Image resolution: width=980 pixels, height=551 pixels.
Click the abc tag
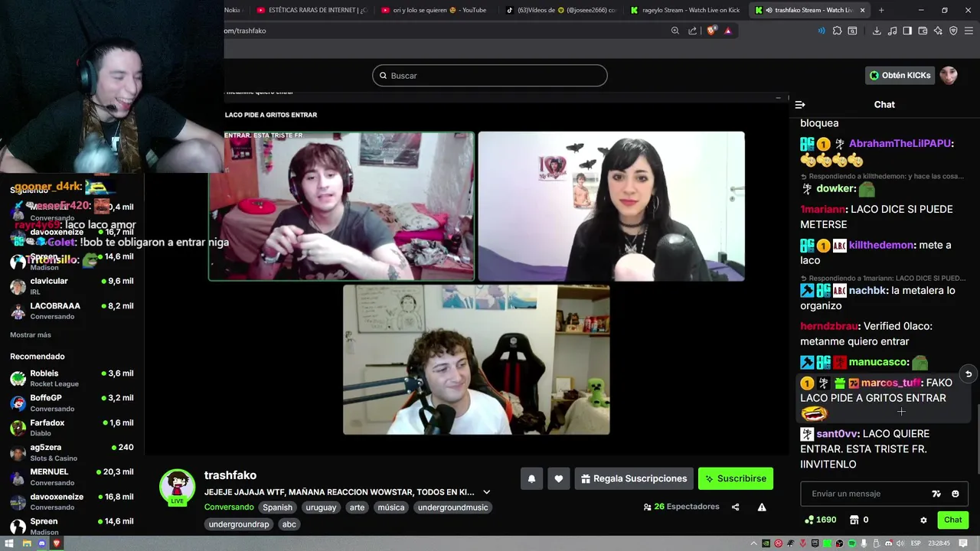coord(289,525)
